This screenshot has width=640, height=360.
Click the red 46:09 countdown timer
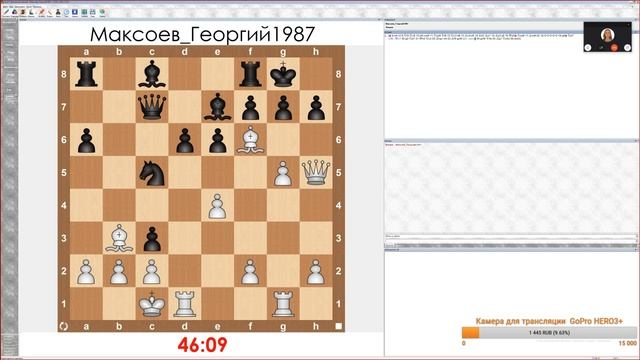(202, 345)
